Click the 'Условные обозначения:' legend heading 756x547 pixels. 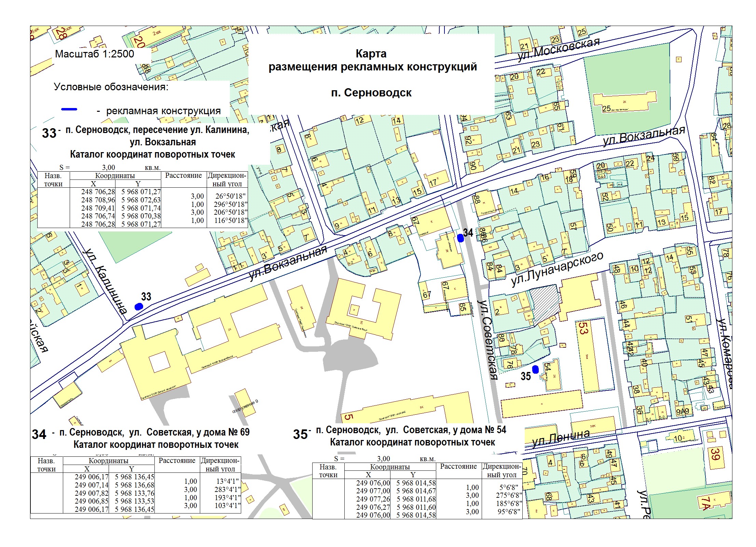point(111,87)
